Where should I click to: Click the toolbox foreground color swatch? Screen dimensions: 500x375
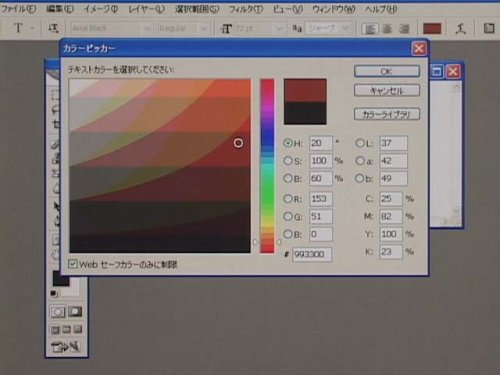61,278
